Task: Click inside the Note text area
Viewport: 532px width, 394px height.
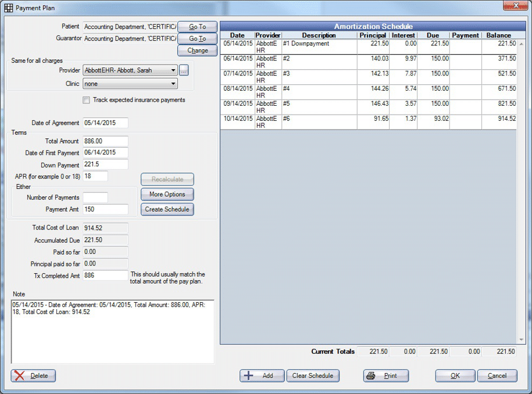Action: (x=112, y=331)
